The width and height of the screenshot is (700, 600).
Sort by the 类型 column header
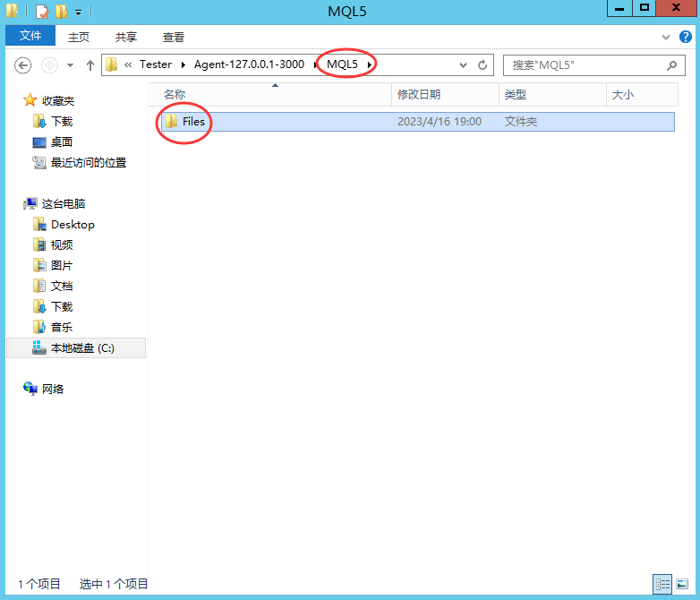(552, 95)
